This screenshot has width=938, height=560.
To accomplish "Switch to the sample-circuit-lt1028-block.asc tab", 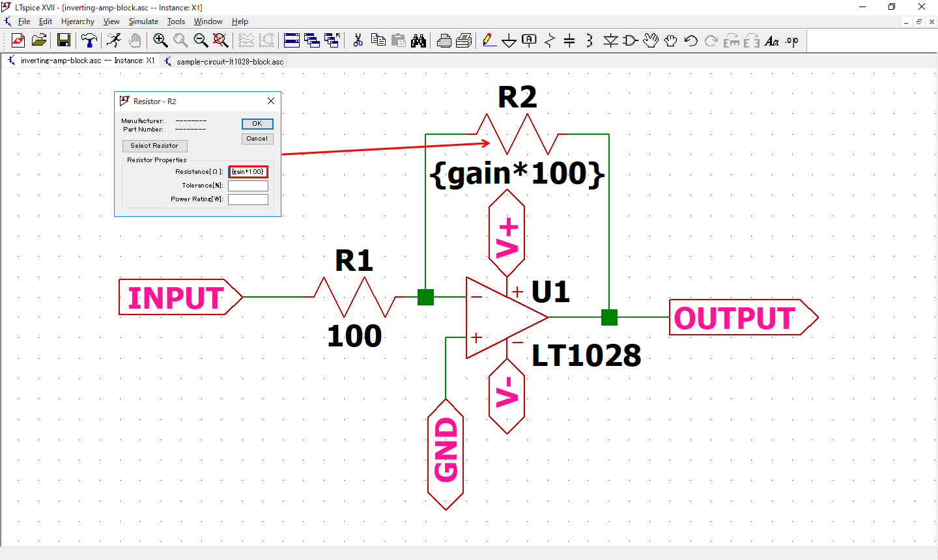I will click(224, 61).
